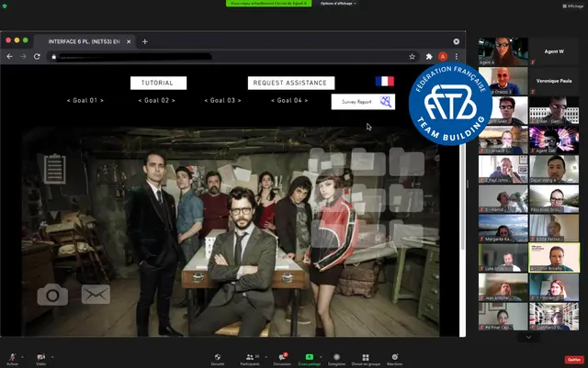Open the Sécurité shield icon
This screenshot has height=368, width=588.
pos(218,359)
